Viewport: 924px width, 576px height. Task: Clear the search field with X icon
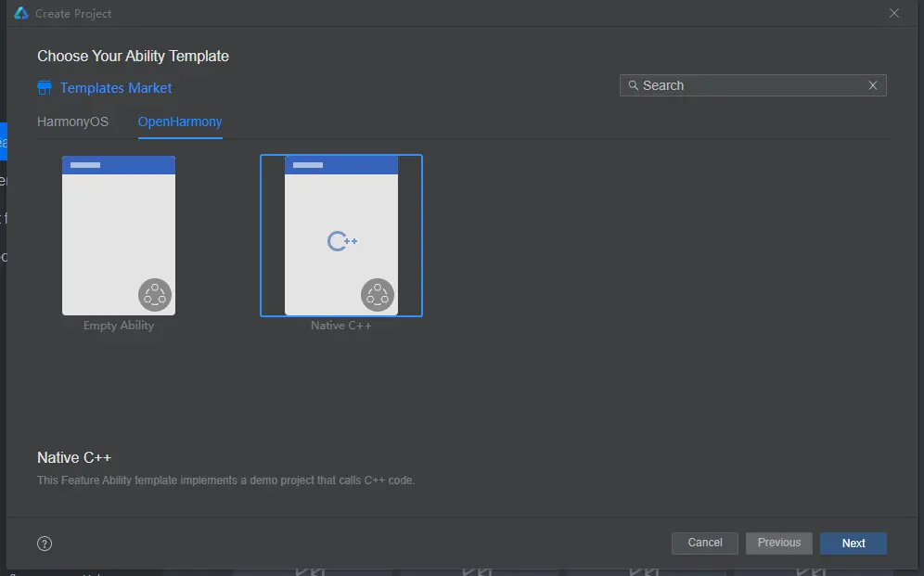[873, 85]
